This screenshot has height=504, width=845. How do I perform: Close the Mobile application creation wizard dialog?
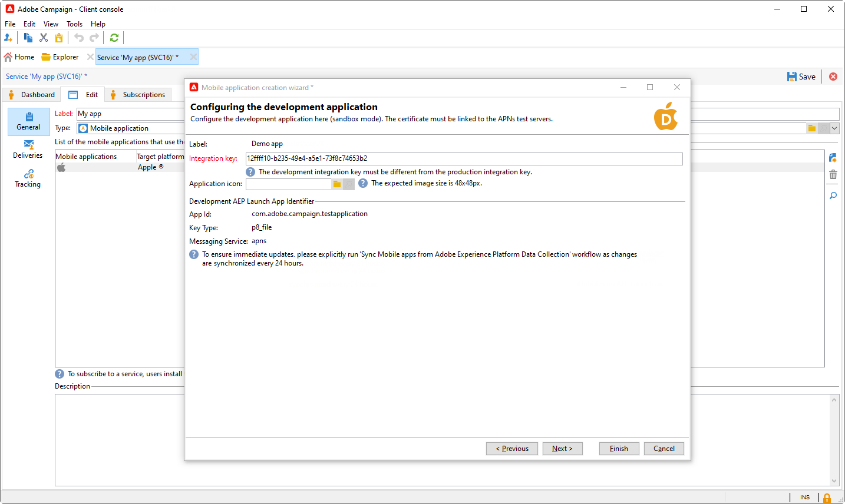pos(677,87)
